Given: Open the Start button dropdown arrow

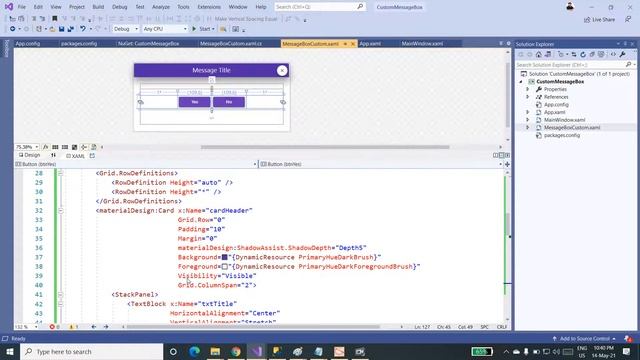Looking at the screenshot, I should pyautogui.click(x=213, y=29).
